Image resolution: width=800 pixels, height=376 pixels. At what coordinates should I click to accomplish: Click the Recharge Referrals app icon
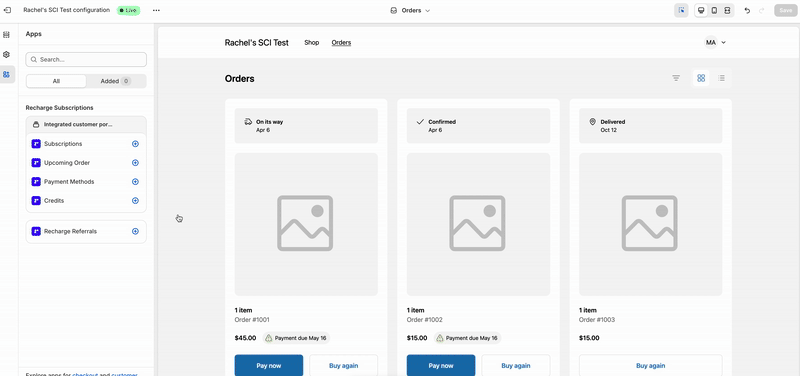click(x=36, y=231)
